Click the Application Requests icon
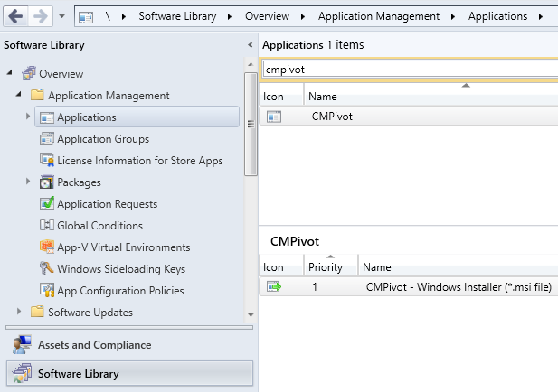This screenshot has width=558, height=392. pyautogui.click(x=48, y=204)
